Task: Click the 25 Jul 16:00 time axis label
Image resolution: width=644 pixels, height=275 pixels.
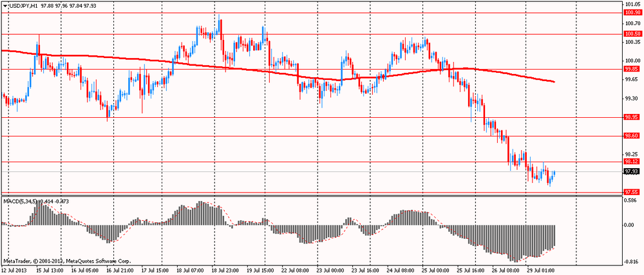Action: 471,271
